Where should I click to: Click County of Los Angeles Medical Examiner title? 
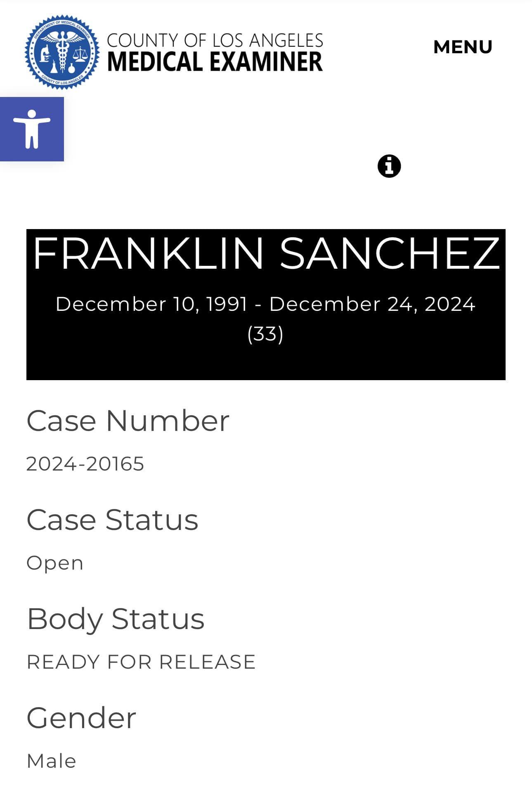pyautogui.click(x=215, y=52)
